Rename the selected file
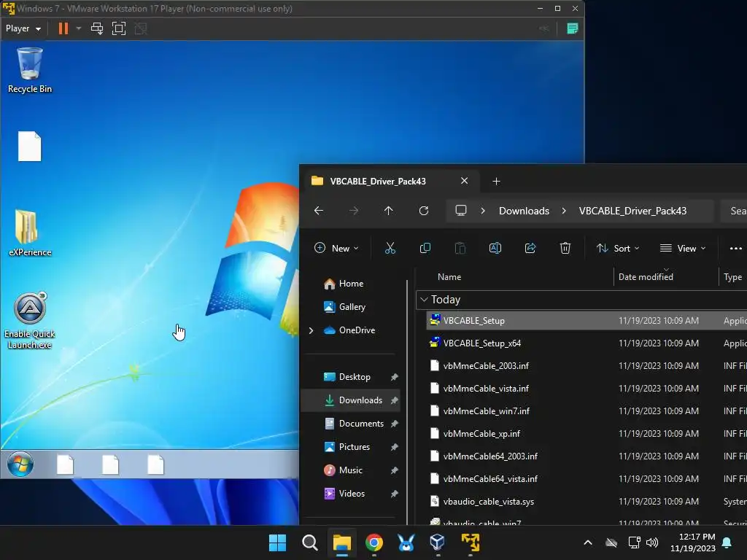The width and height of the screenshot is (747, 560). coord(495,248)
